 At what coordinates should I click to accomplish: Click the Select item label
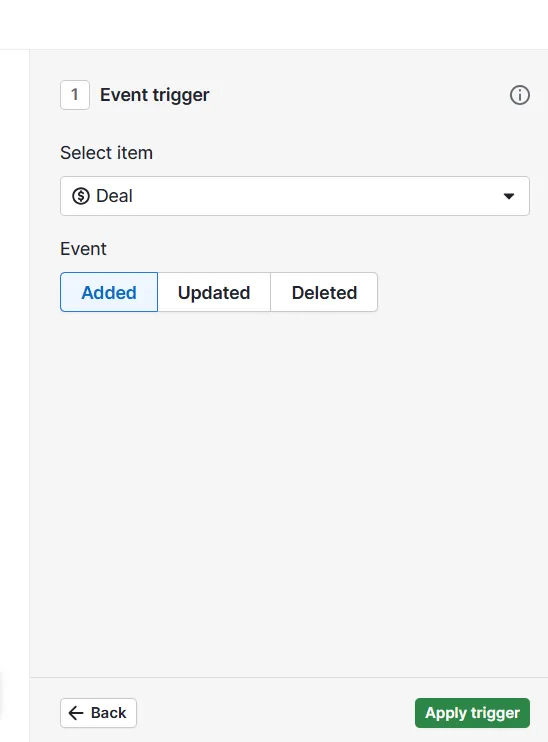106,153
